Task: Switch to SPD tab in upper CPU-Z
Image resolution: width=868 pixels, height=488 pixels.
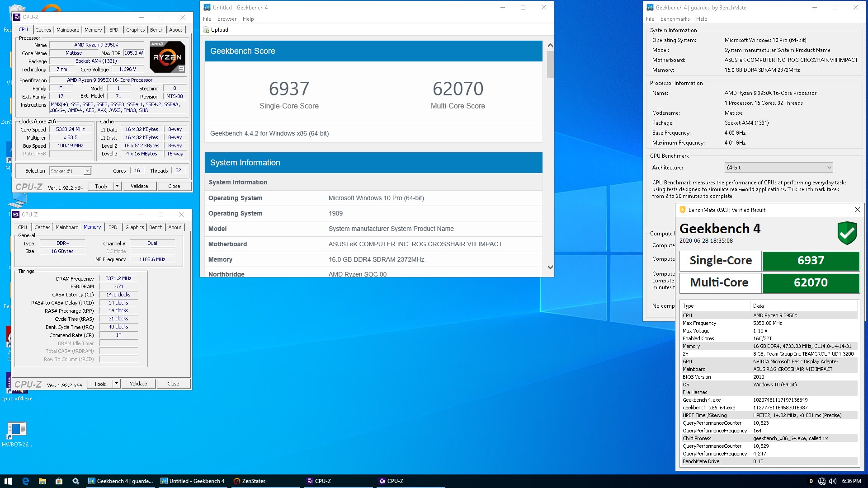Action: [114, 30]
